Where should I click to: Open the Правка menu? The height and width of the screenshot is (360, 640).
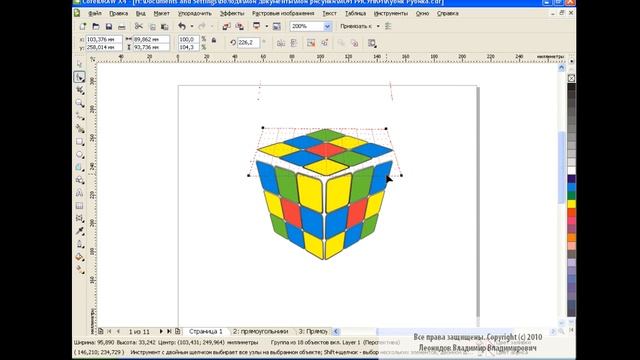[118, 13]
